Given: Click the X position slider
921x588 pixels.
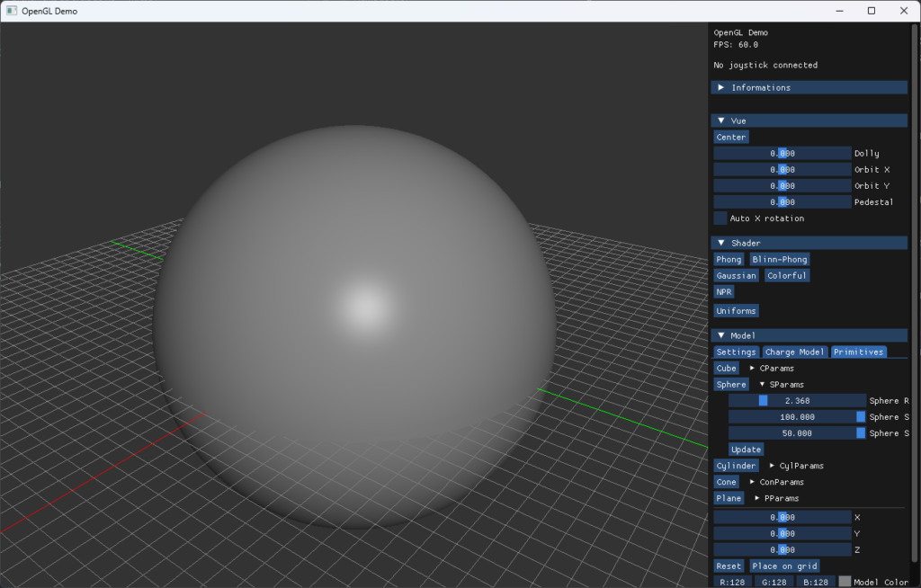Looking at the screenshot, I should click(x=782, y=518).
